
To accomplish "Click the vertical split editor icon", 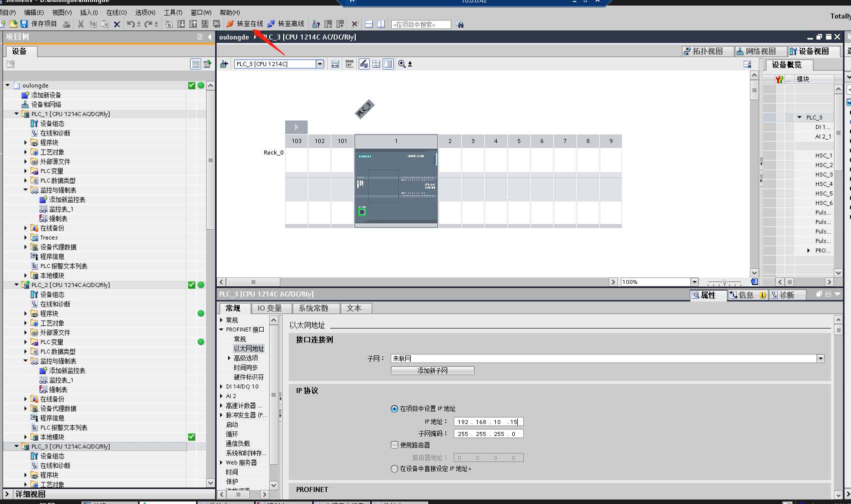I will click(381, 24).
